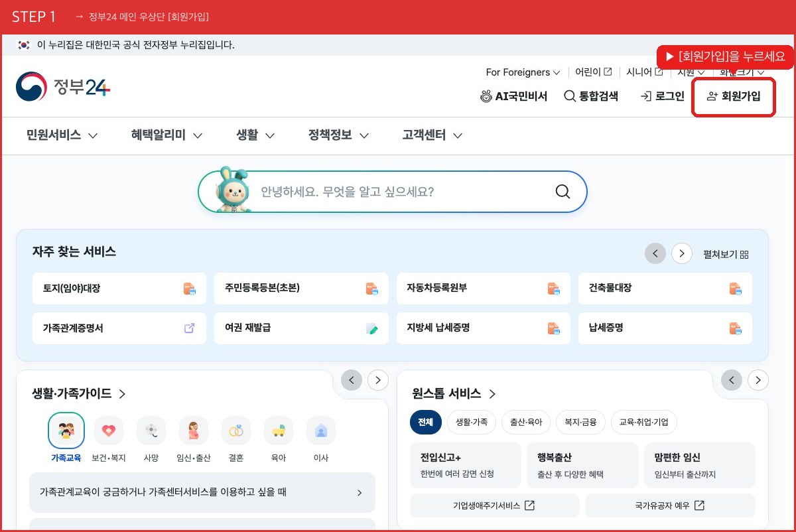The width and height of the screenshot is (796, 532).
Task: Click the 정부24 logo
Action: [x=63, y=87]
